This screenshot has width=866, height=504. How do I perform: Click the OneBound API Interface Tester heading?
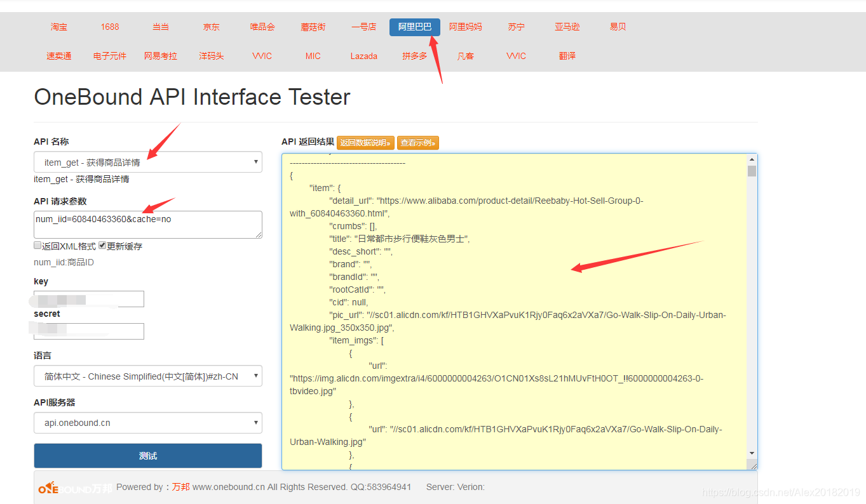point(192,97)
